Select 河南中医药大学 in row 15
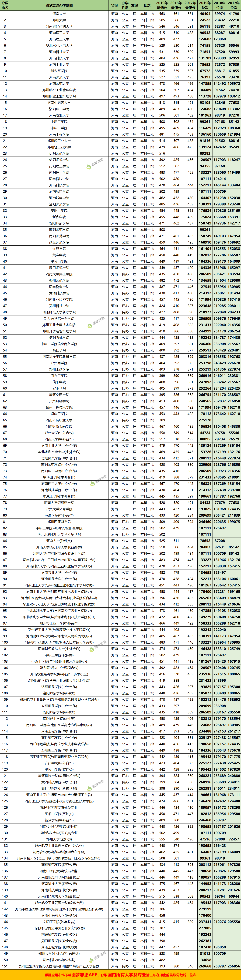241x980 pixels. point(59,103)
